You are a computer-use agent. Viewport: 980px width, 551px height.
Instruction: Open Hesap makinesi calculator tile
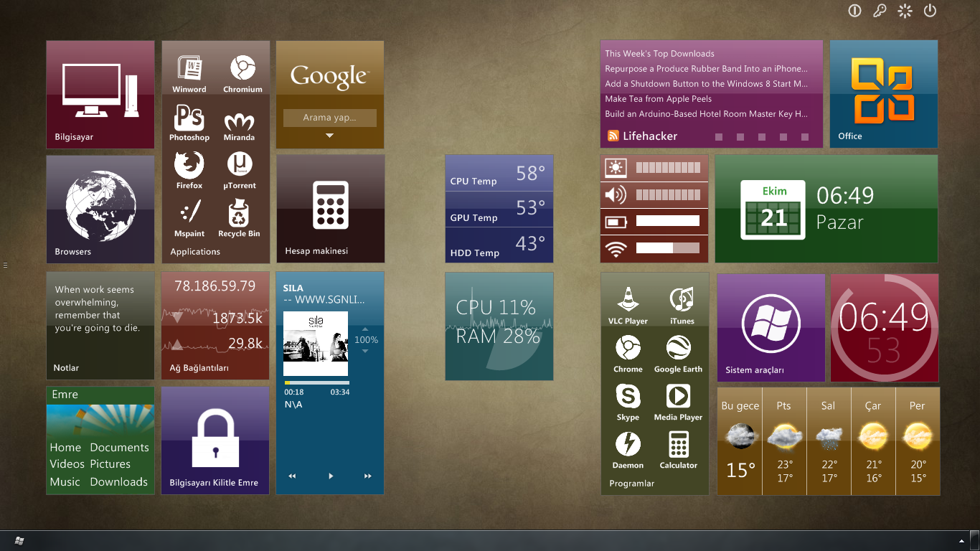(x=331, y=209)
